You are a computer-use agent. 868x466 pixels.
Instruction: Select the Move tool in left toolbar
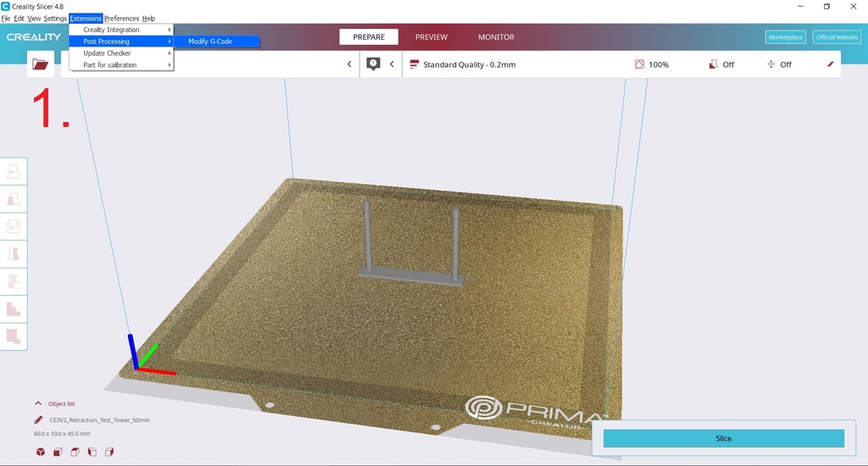[14, 171]
